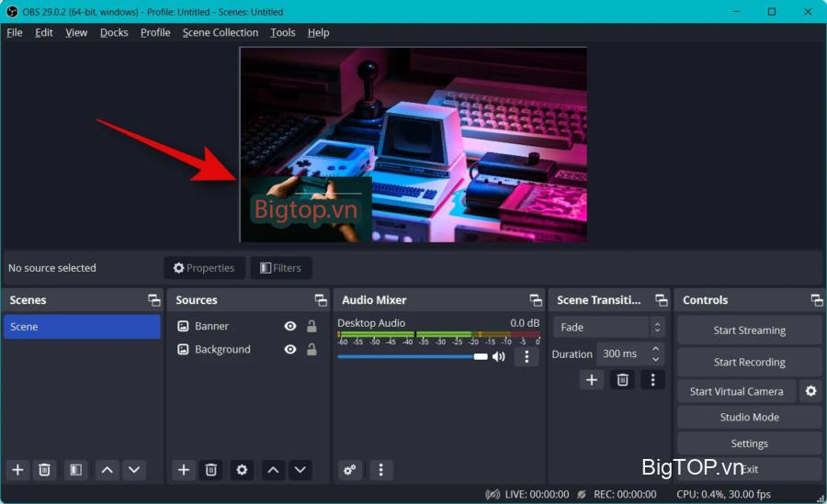Open the Help menu

coord(318,33)
